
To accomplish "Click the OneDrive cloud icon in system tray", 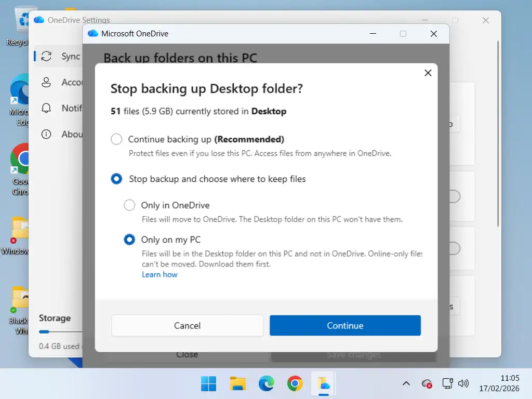I will [426, 383].
